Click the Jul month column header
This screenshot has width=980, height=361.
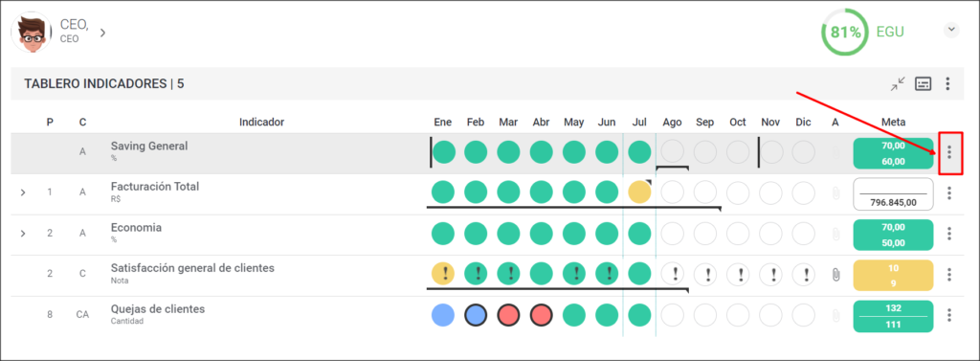pos(639,122)
